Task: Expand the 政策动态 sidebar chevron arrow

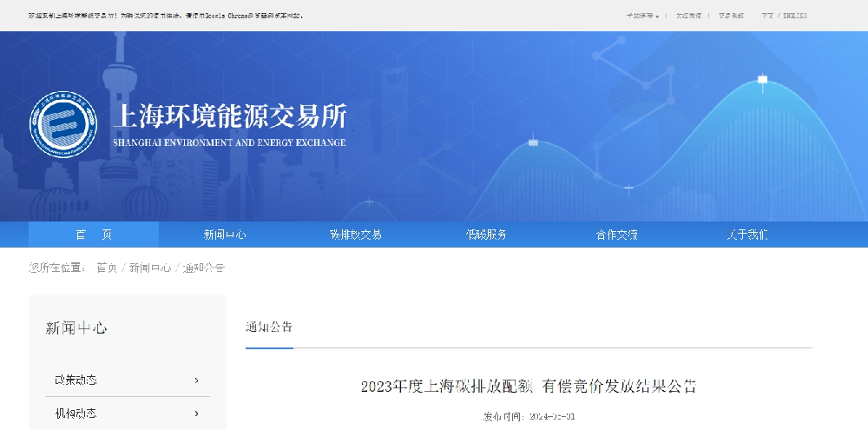Action: [x=197, y=380]
